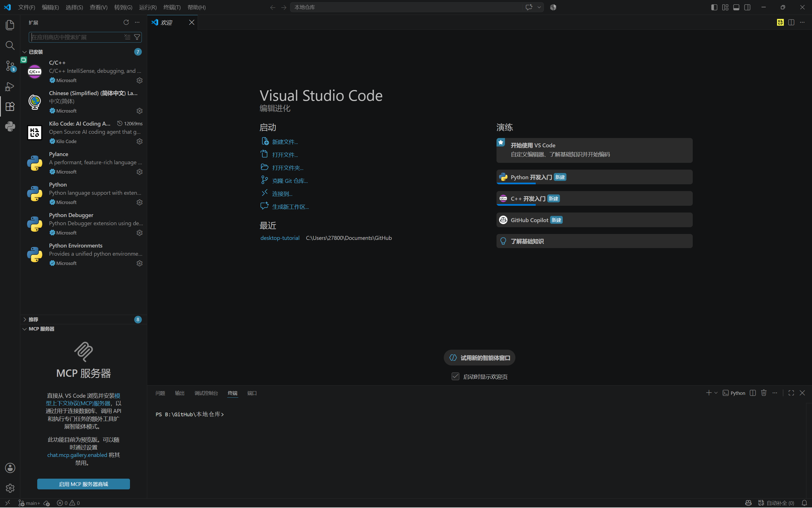The width and height of the screenshot is (812, 508).
Task: Click the Kilo Code icon in the editor toolbar
Action: click(780, 22)
